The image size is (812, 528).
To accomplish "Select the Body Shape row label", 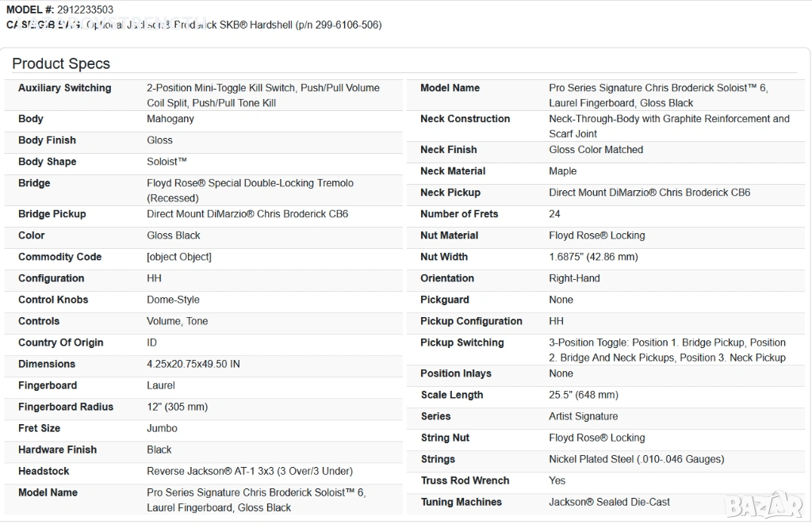I will click(48, 162).
